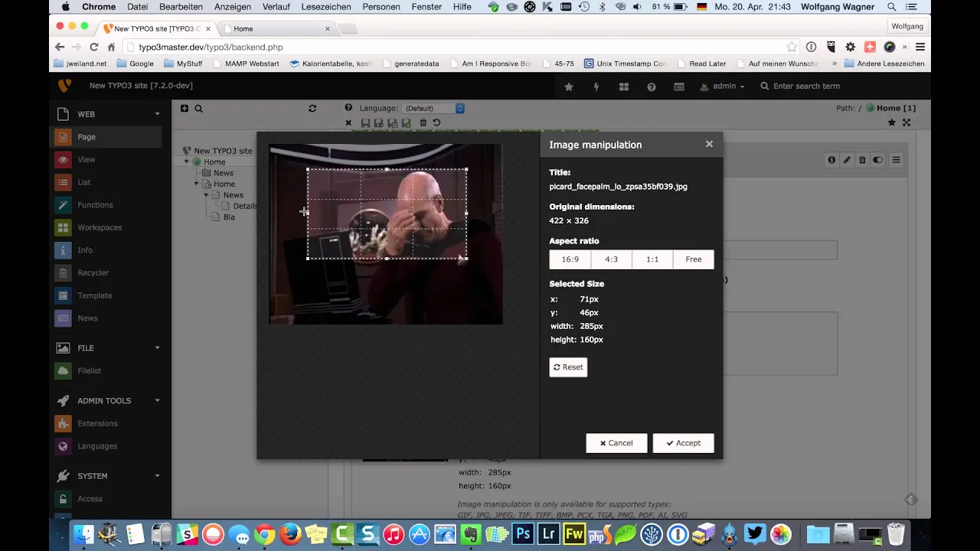Viewport: 980px width, 551px height.
Task: Open Photoshop from the Dock
Action: [522, 533]
